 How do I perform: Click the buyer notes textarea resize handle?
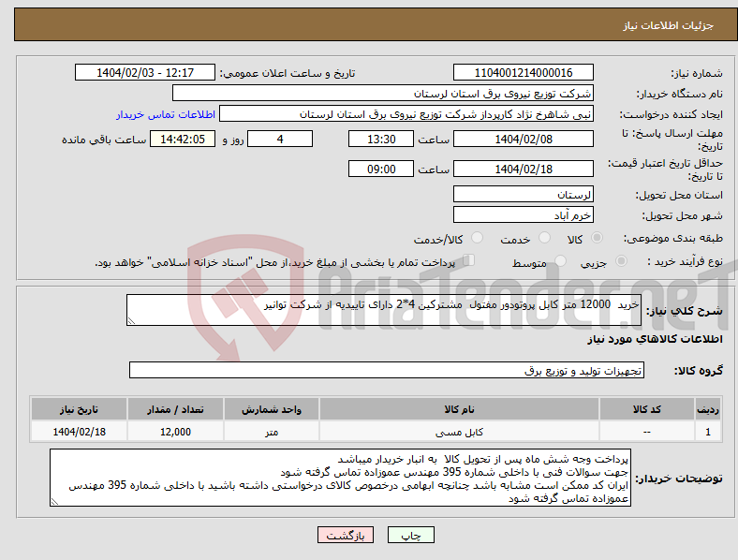point(54,502)
